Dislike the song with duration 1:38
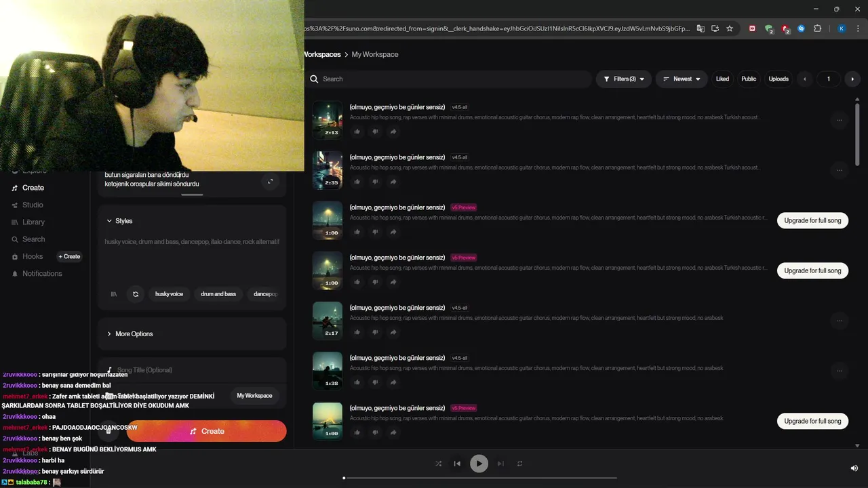The image size is (868, 488). (375, 382)
